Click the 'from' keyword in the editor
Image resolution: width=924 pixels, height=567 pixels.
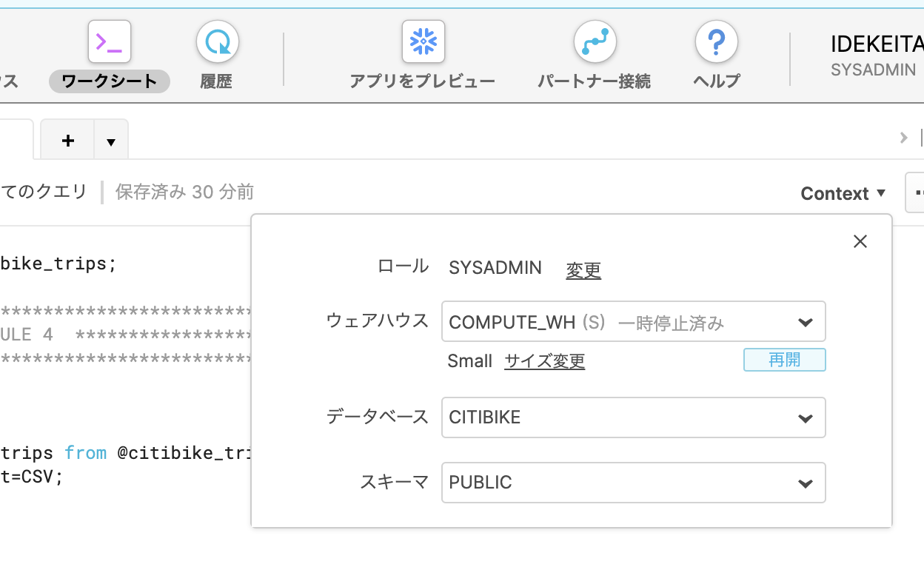tap(85, 452)
